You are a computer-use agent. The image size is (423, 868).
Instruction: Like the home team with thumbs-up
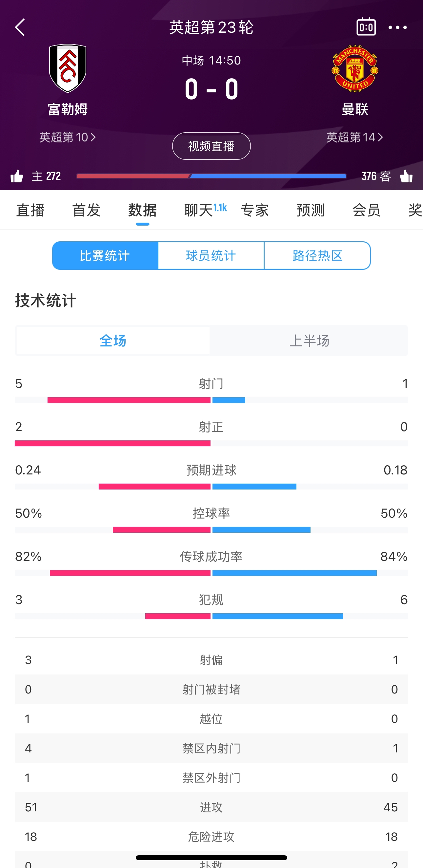16,176
